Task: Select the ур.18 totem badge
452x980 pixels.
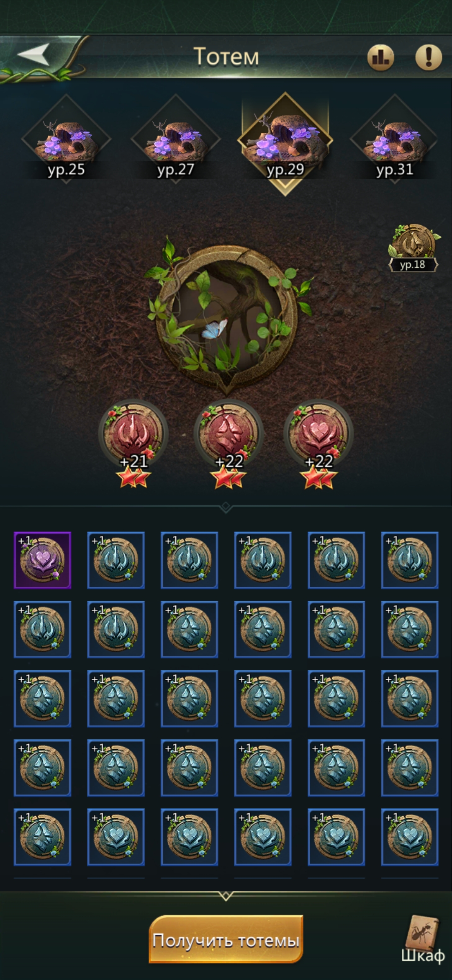Action: 414,248
